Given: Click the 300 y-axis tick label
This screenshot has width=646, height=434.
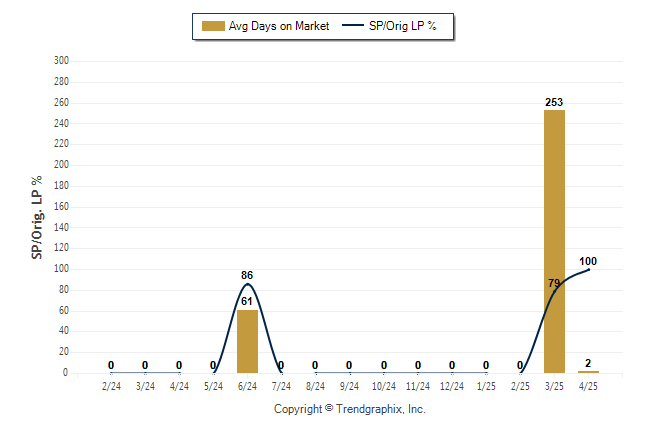Looking at the screenshot, I should point(61,61).
